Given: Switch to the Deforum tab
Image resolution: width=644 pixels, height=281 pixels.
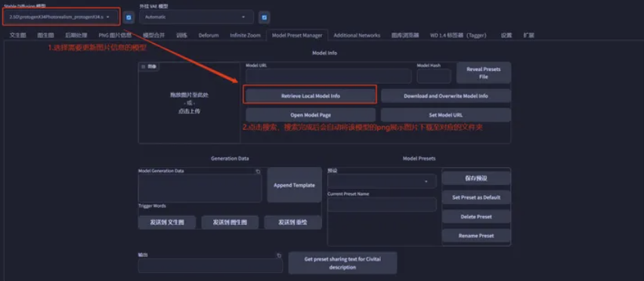Looking at the screenshot, I should pos(209,36).
